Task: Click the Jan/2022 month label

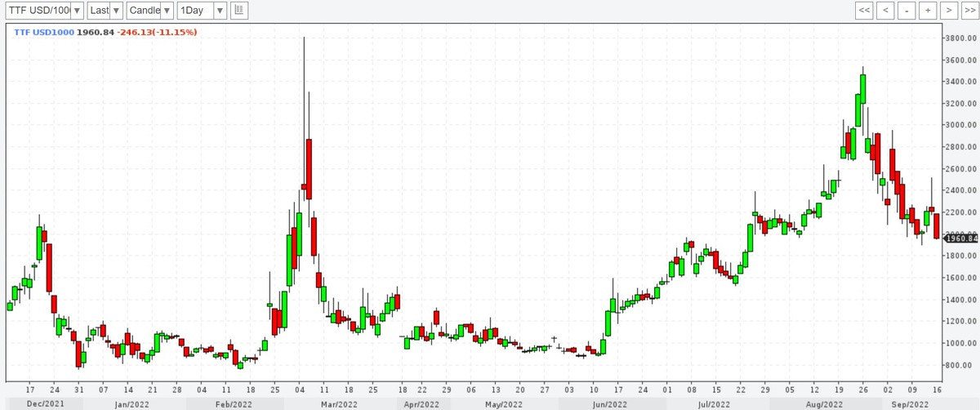Action: (131, 404)
